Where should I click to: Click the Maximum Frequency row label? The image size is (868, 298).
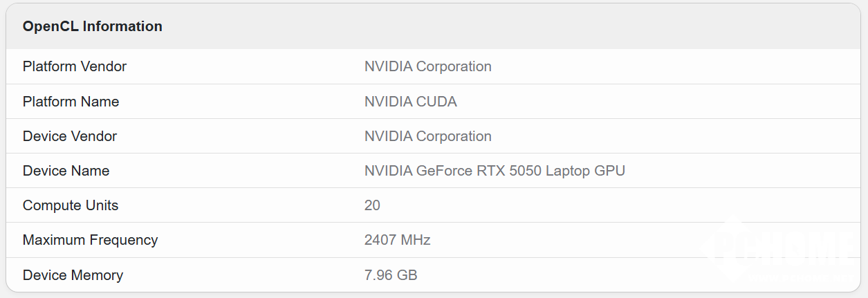tap(90, 240)
